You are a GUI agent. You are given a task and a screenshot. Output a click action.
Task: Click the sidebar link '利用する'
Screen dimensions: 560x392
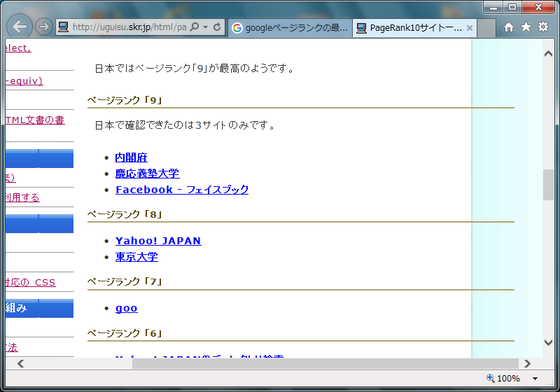click(22, 197)
